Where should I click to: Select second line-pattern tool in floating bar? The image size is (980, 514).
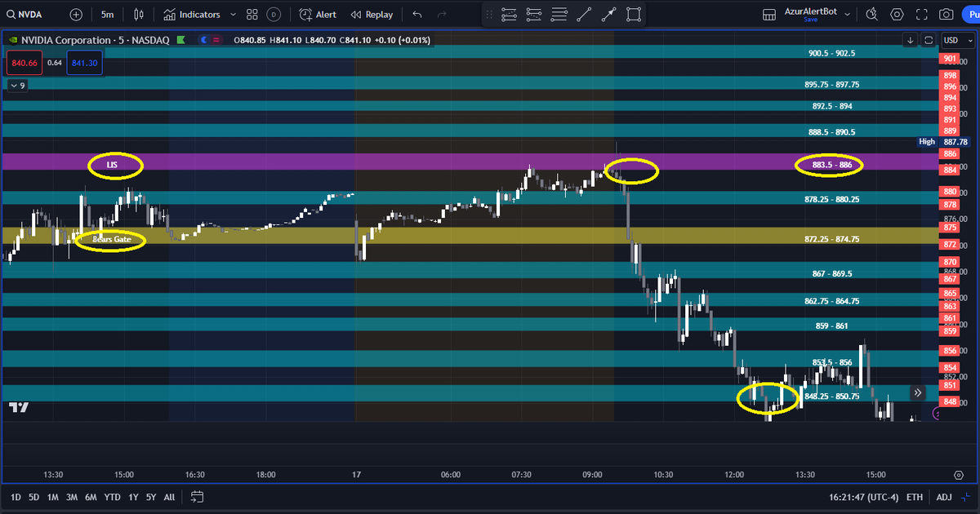(534, 14)
